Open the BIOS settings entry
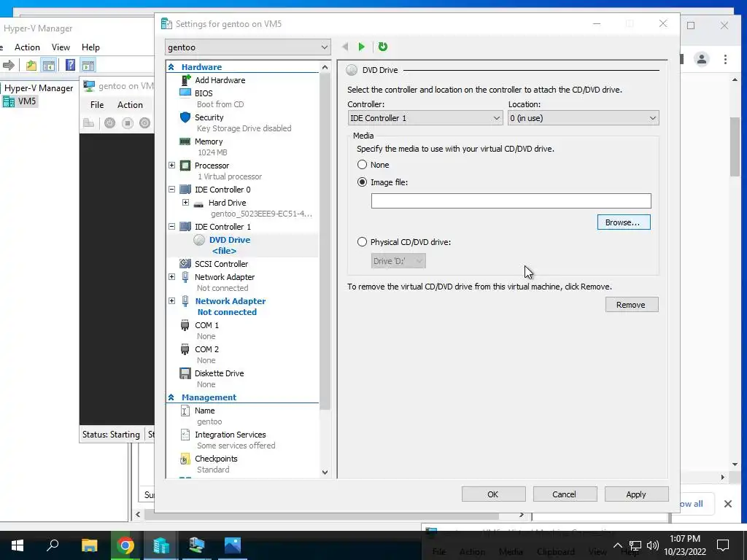 204,93
